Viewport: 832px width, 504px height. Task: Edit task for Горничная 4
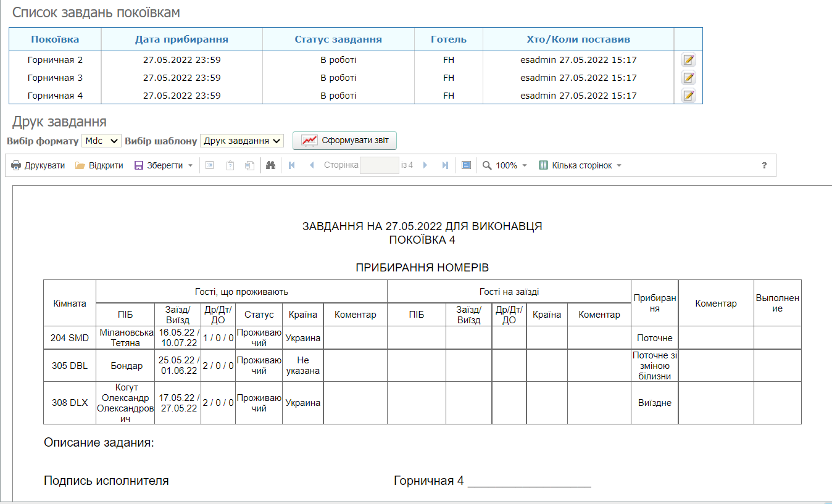pyautogui.click(x=688, y=96)
